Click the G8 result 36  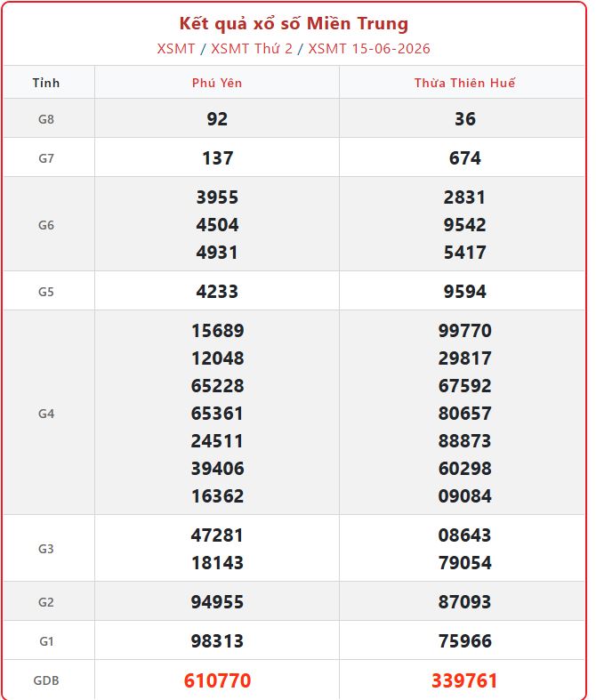click(464, 119)
